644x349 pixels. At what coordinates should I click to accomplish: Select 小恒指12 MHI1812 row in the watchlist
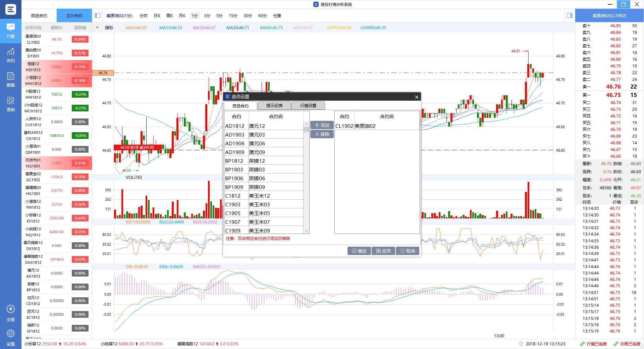point(57,81)
